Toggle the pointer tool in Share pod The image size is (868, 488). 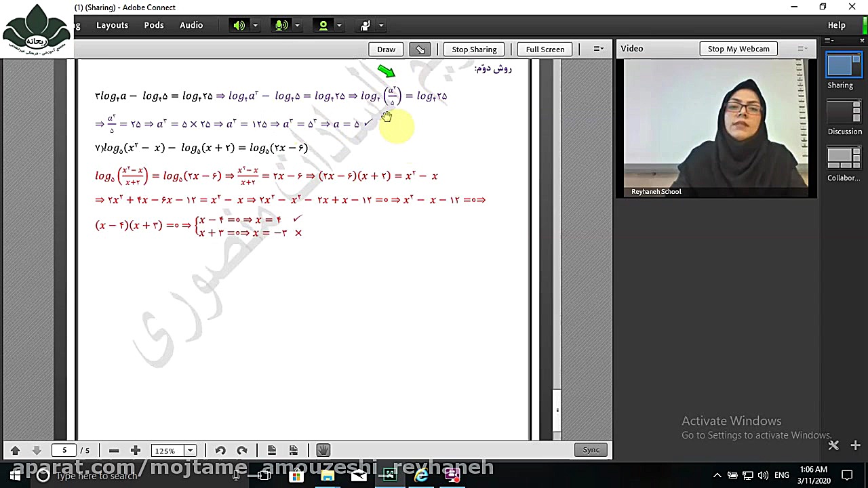pyautogui.click(x=420, y=49)
